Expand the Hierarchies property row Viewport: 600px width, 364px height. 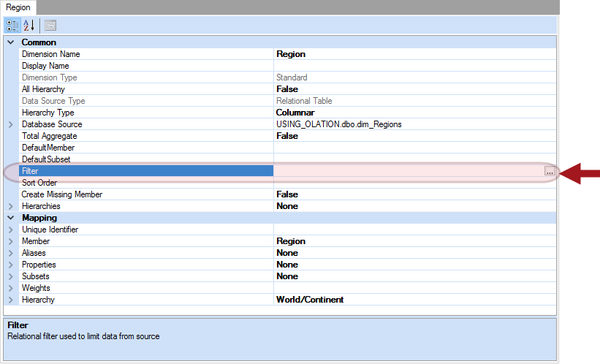[x=10, y=206]
